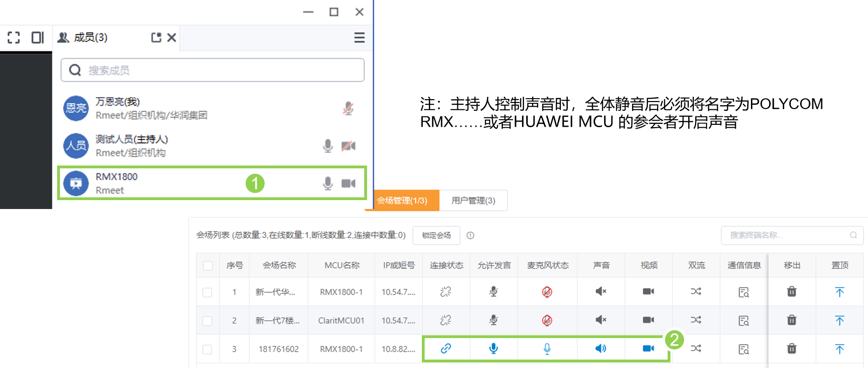The image size is (868, 368).
Task: Open the hamburger menu in members panel
Action: (x=359, y=37)
